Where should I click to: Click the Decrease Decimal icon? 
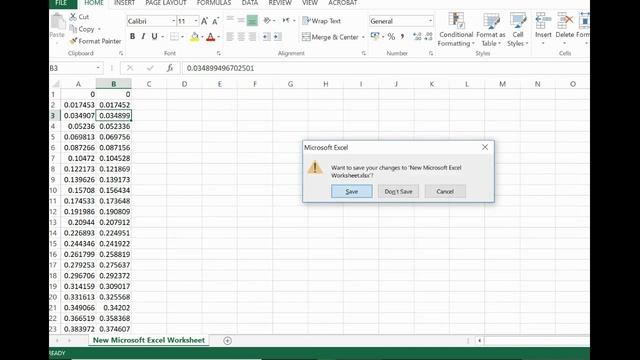428,37
